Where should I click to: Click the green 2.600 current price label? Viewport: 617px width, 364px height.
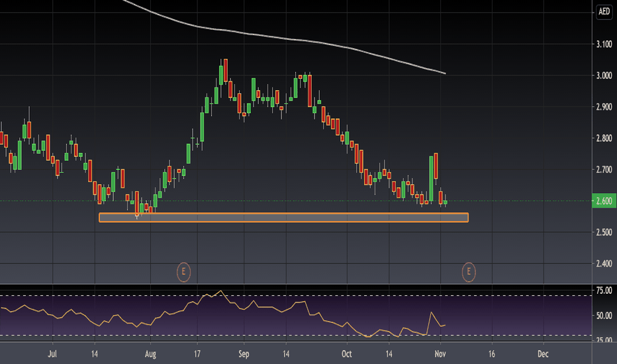[x=604, y=201]
